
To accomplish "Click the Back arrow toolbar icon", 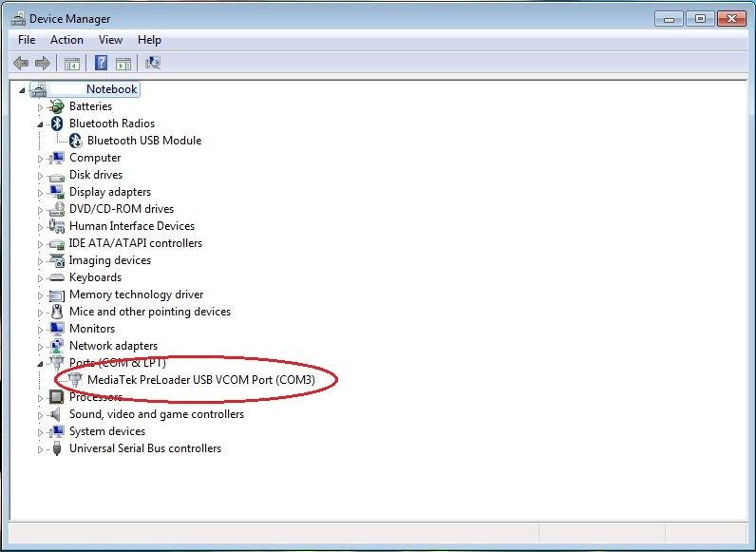I will pos(21,63).
